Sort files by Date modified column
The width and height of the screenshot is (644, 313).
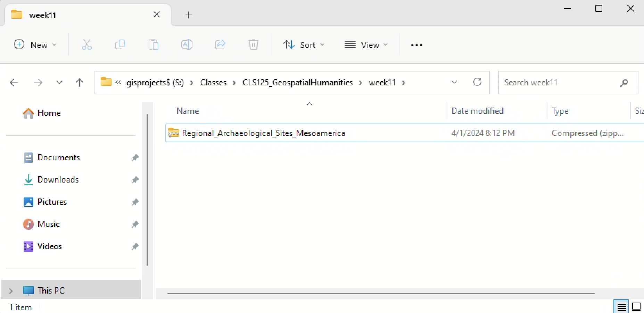tap(477, 111)
